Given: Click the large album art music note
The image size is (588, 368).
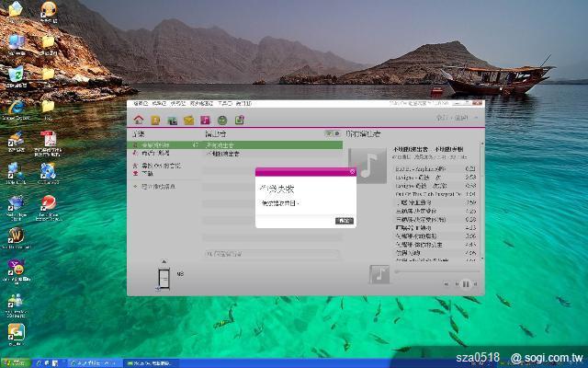Looking at the screenshot, I should click(x=367, y=166).
